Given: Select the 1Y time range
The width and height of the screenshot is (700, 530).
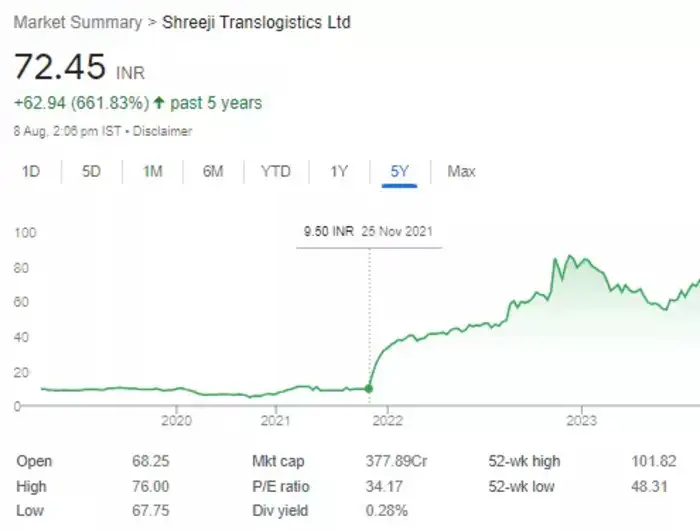Looking at the screenshot, I should tap(339, 171).
